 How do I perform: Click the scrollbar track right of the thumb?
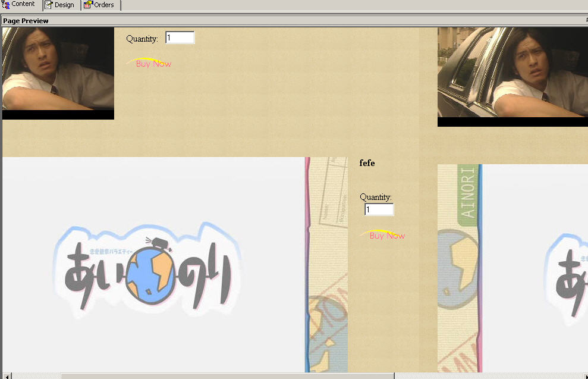pos(488,376)
